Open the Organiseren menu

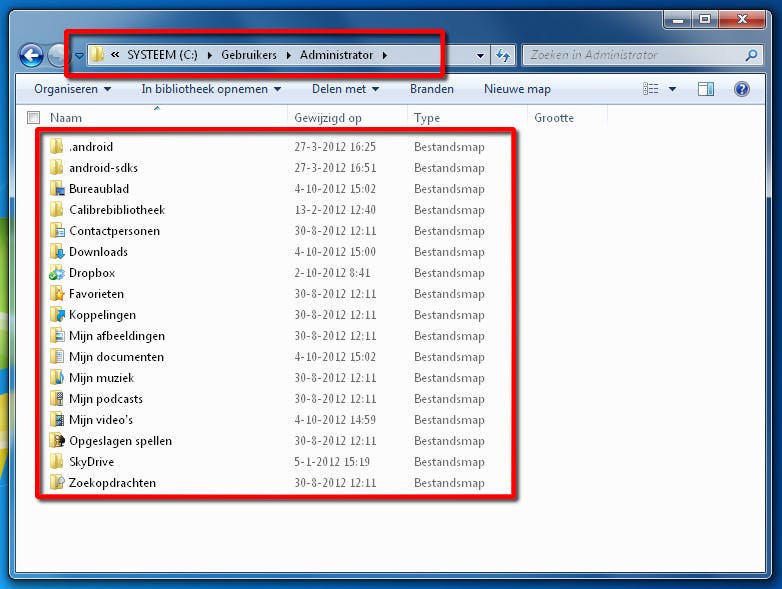tap(72, 89)
